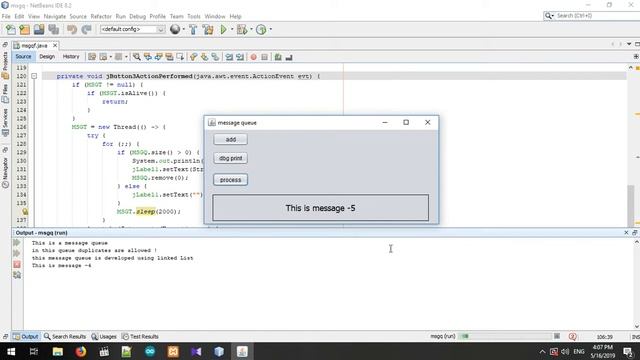Select the Search Results bottom tab
Image resolution: width=640 pixels, height=360 pixels.
click(x=65, y=336)
